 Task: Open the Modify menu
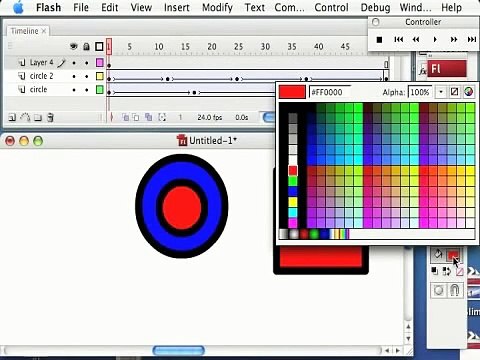[x=217, y=7]
